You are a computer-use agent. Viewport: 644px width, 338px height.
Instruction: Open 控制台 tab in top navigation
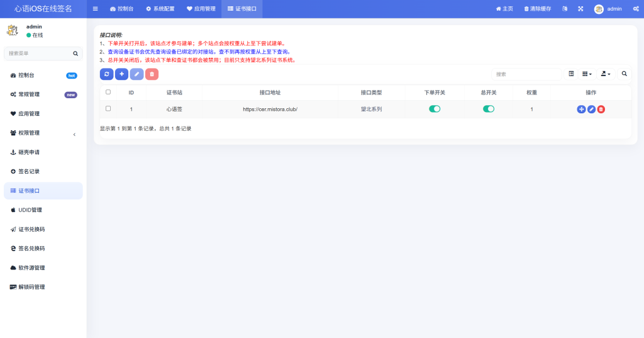(122, 9)
